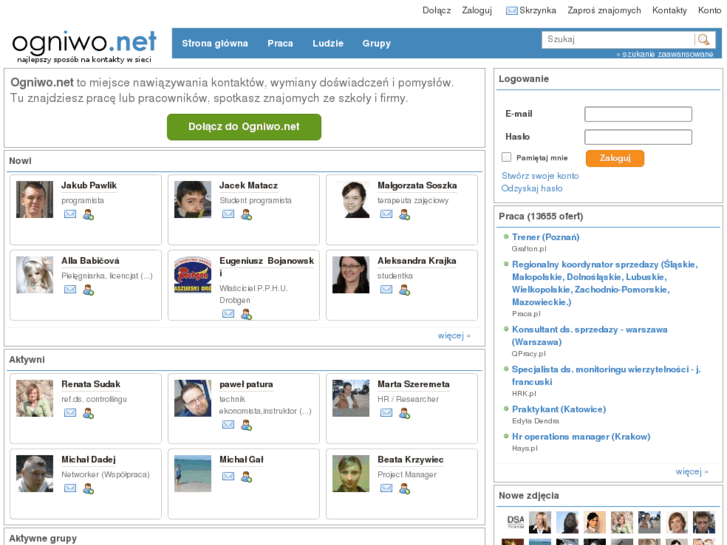This screenshot has height=545, width=727.
Task: Send a message to Michał Dadej
Action: pyautogui.click(x=70, y=488)
